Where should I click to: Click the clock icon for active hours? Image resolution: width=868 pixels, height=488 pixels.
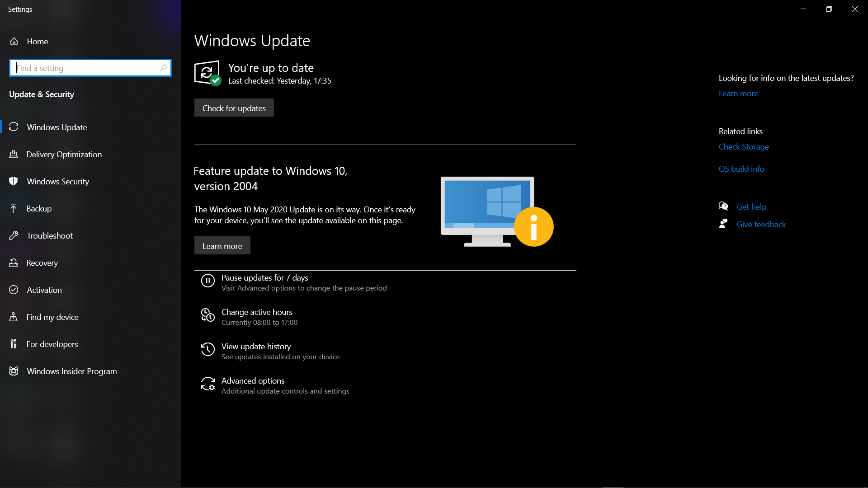208,315
